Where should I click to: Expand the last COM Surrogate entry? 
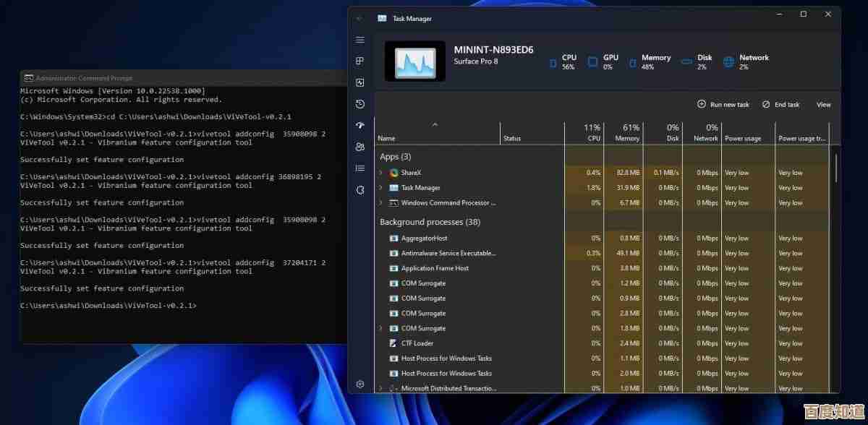click(381, 328)
